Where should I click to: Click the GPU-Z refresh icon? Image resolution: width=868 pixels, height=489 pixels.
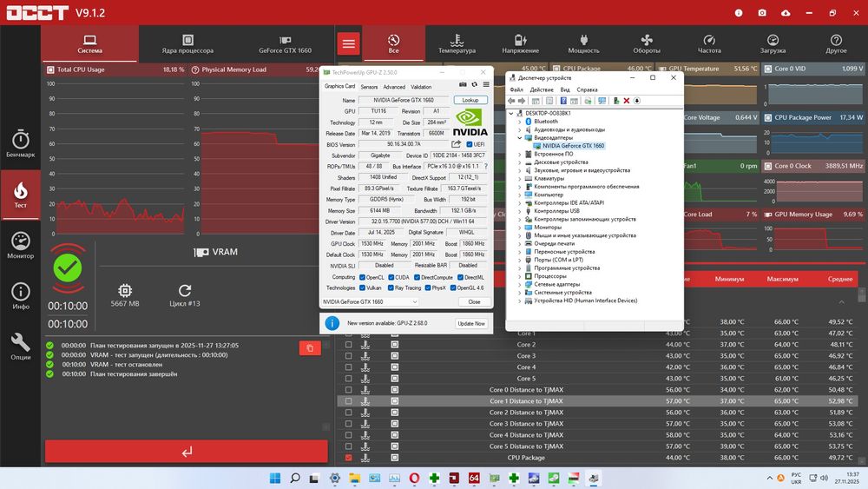(474, 84)
